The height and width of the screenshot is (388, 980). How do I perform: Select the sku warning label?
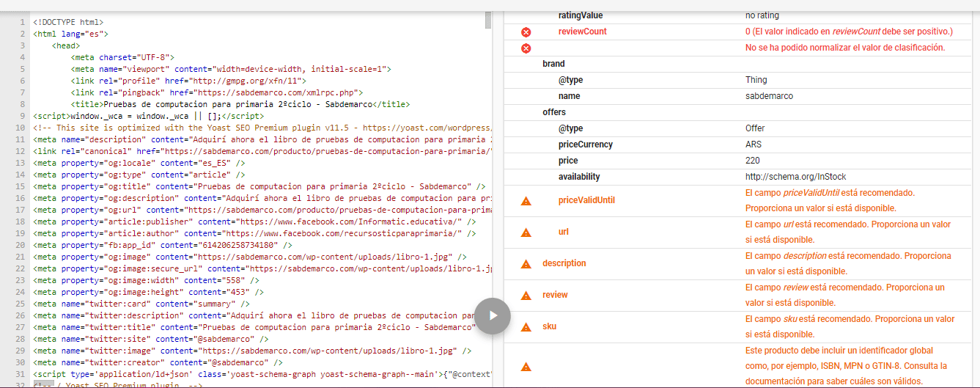(549, 326)
